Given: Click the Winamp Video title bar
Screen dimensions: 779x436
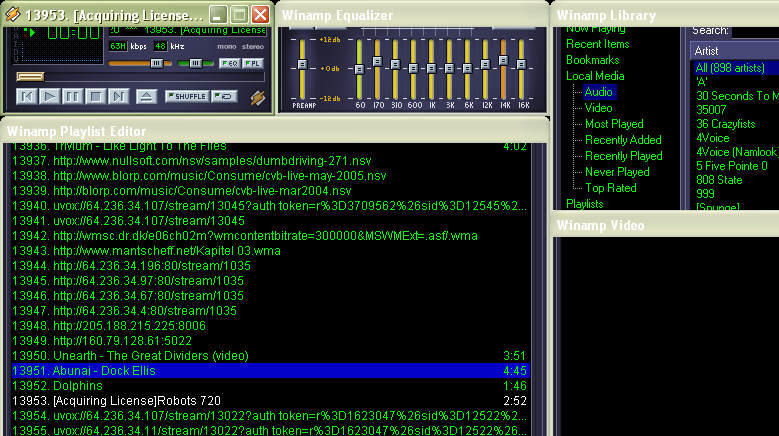Looking at the screenshot, I should (666, 225).
